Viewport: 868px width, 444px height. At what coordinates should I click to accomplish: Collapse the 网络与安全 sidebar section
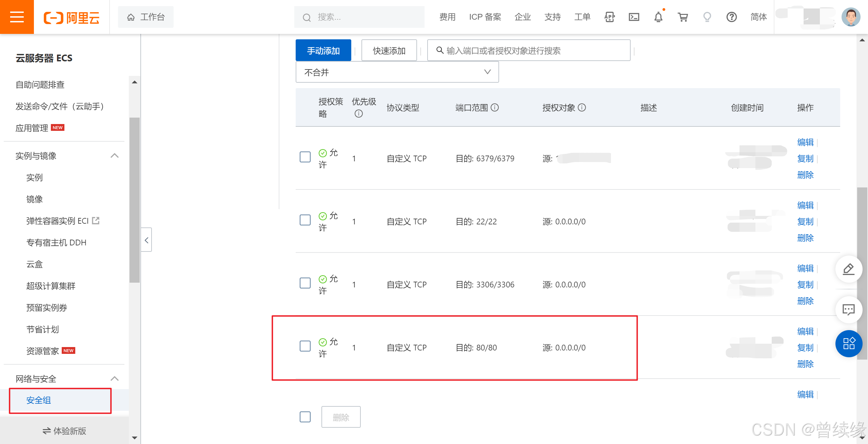pos(114,379)
